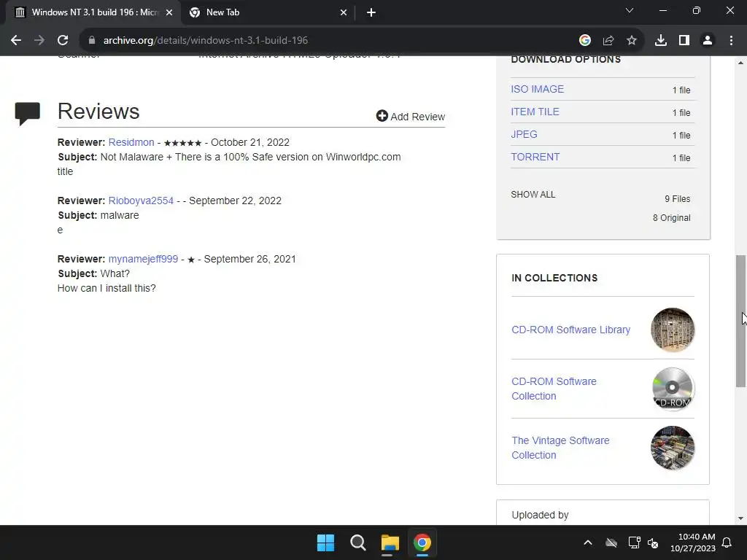The height and width of the screenshot is (560, 747).
Task: Click the CD-ROM Software Library thumbnail
Action: click(672, 330)
